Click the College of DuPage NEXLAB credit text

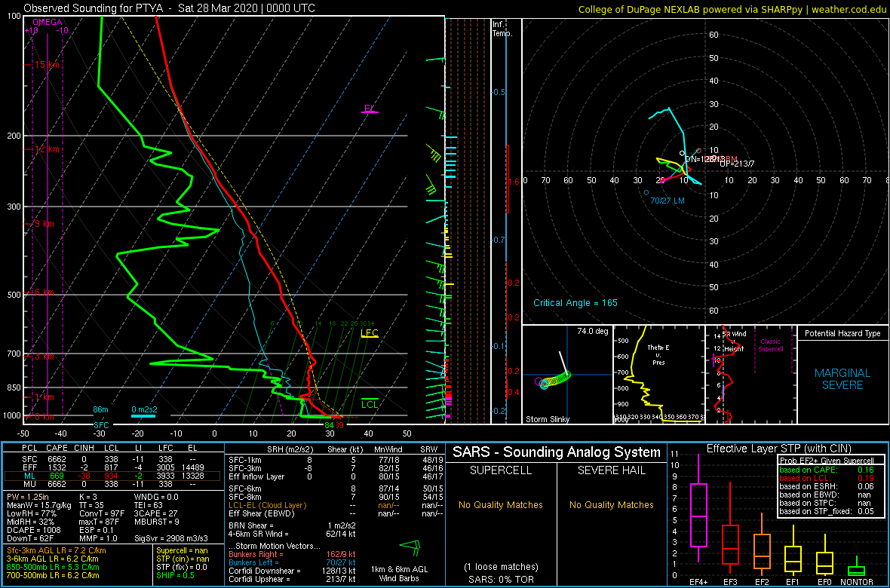click(732, 9)
